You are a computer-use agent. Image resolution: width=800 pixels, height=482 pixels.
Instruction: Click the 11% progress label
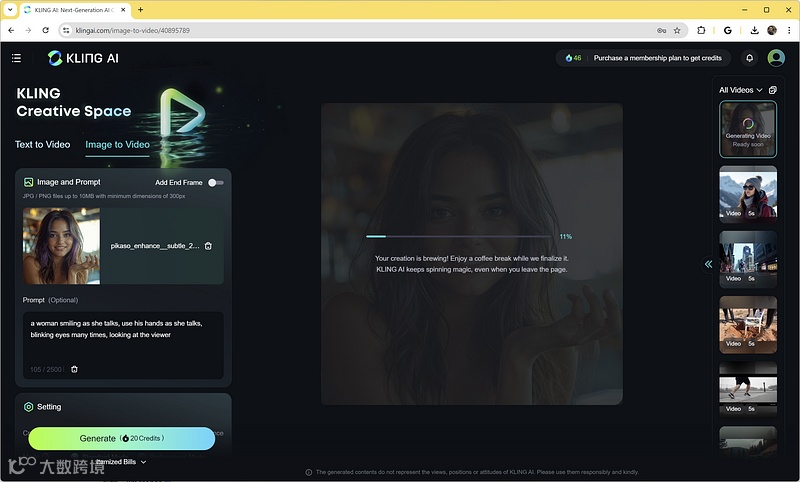(x=565, y=237)
